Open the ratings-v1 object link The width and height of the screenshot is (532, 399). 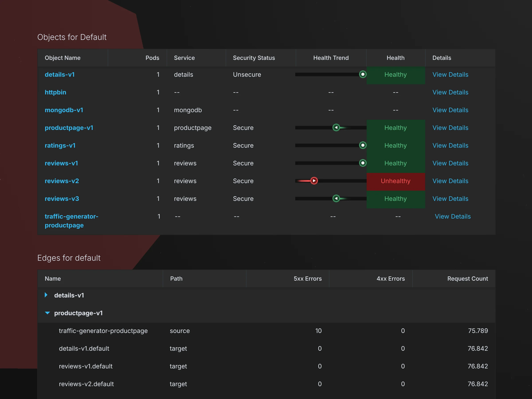click(x=60, y=145)
